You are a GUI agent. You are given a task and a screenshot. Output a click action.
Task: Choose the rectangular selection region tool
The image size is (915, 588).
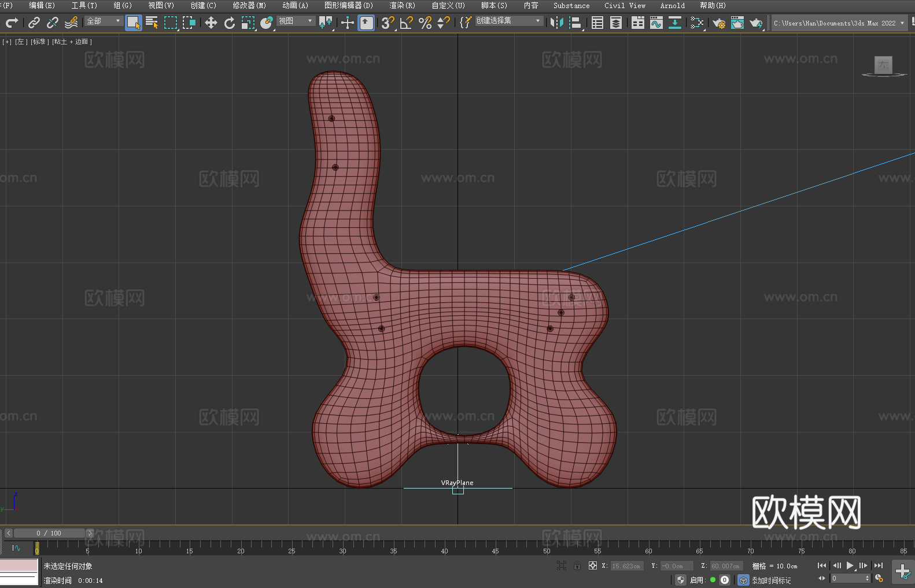pos(171,23)
